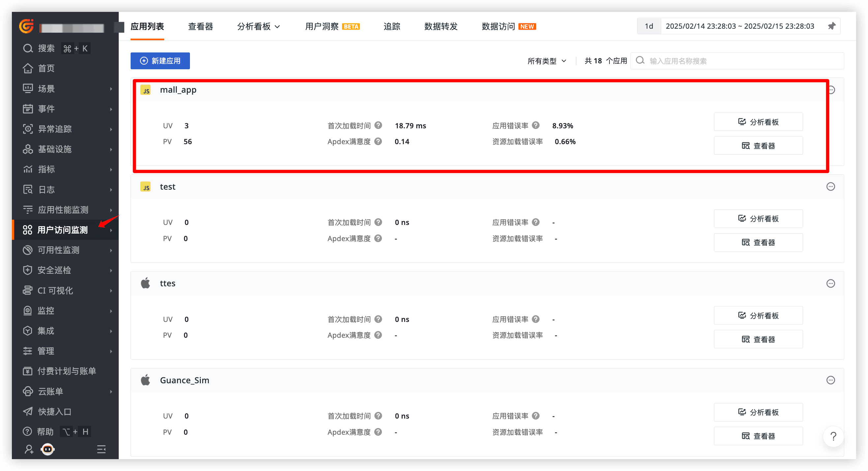Click the pin icon beside time range
Screen dimensions: 868x471
tap(832, 26)
